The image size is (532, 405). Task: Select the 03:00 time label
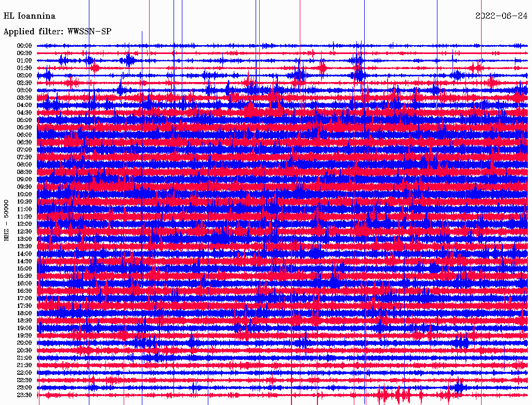24,90
